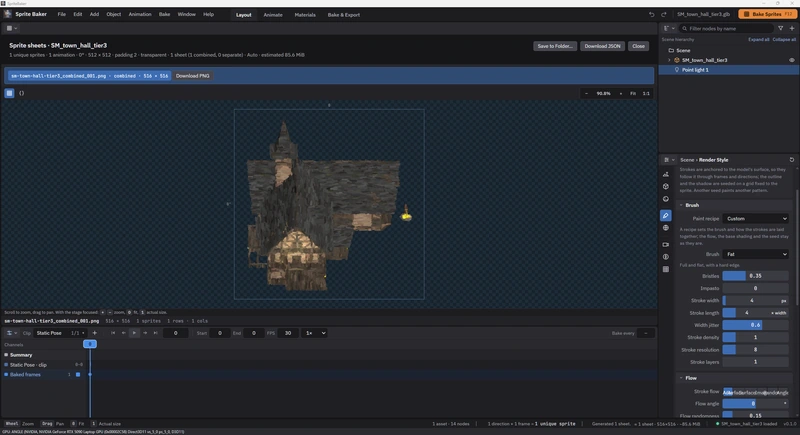Open the Brush type dropdown
The image size is (800, 435).
(756, 254)
